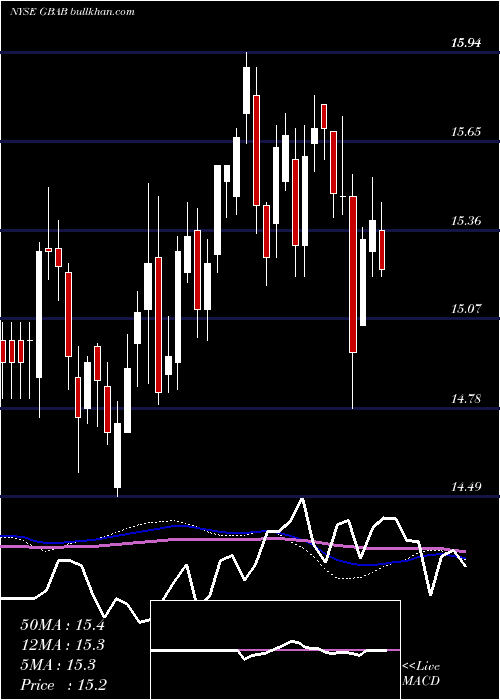Click the long red candle dropping to 14.78
The image size is (500, 700).
[353, 274]
